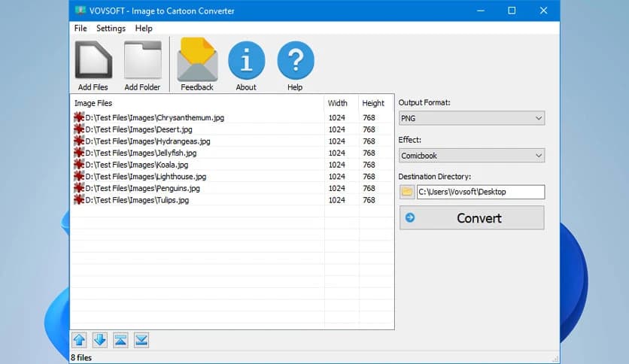Maximize the Image to Cartoon Converter window

pyautogui.click(x=512, y=11)
